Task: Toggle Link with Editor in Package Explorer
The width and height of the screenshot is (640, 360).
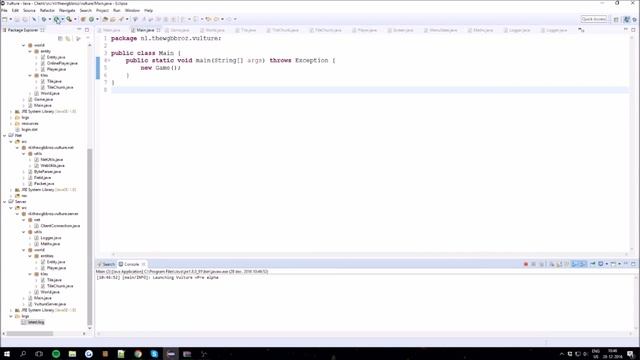Action: click(x=68, y=38)
